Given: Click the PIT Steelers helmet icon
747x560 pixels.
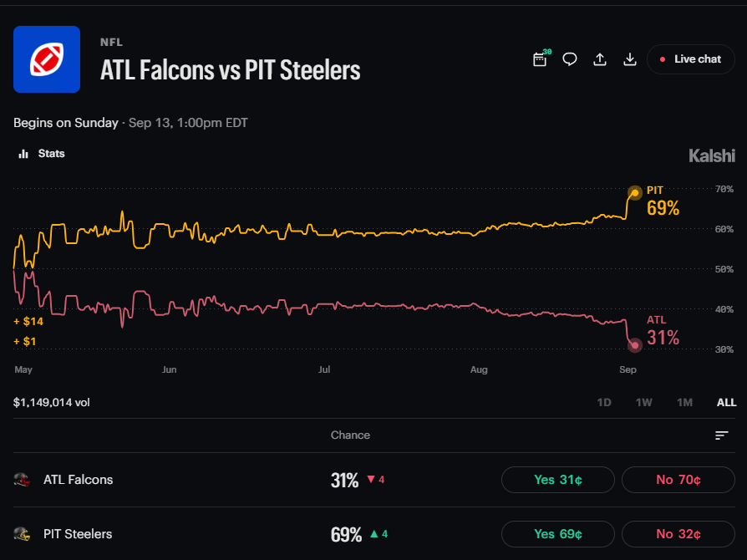Looking at the screenshot, I should 22,534.
